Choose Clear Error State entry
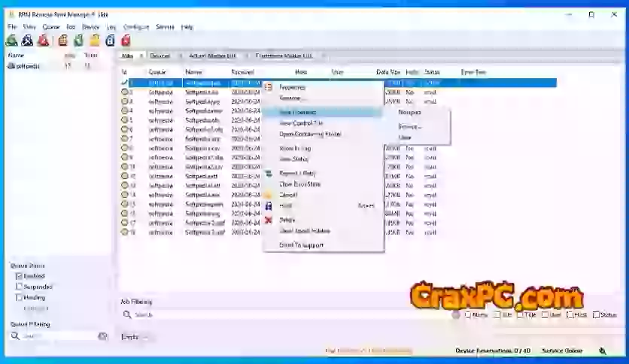The width and height of the screenshot is (629, 364). point(299,184)
